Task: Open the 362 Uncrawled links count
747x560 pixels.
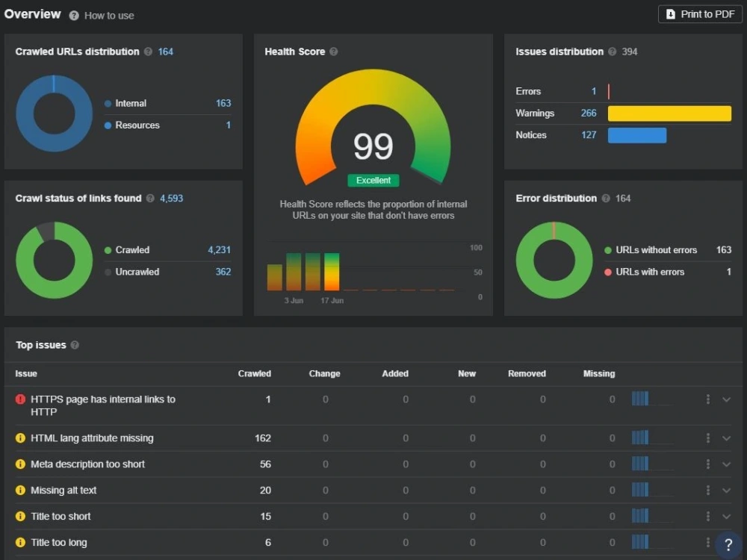Action: pyautogui.click(x=223, y=272)
